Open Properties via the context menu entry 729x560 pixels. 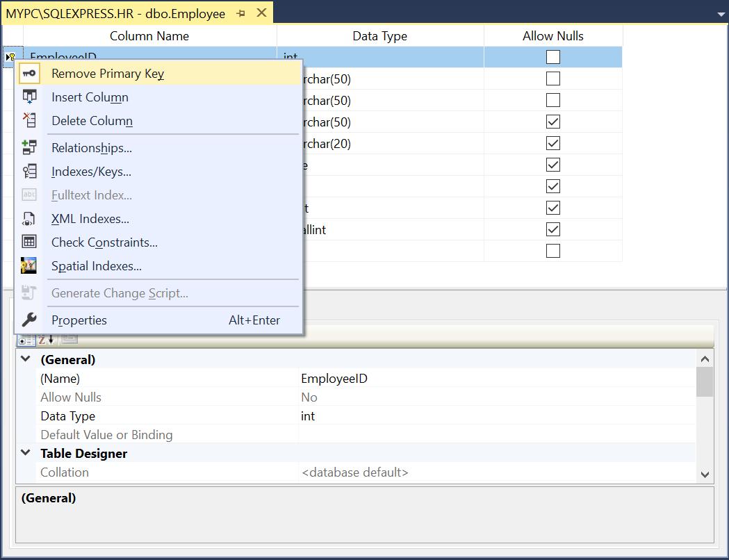(x=79, y=319)
